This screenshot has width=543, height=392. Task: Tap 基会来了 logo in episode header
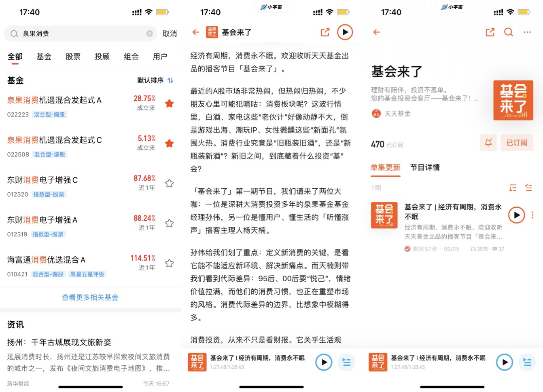click(212, 32)
